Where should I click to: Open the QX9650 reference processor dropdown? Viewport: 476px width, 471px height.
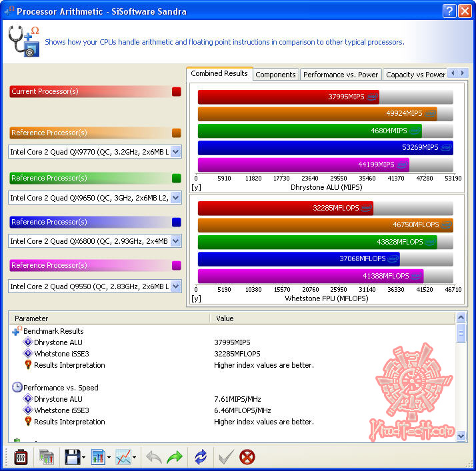[x=176, y=198]
